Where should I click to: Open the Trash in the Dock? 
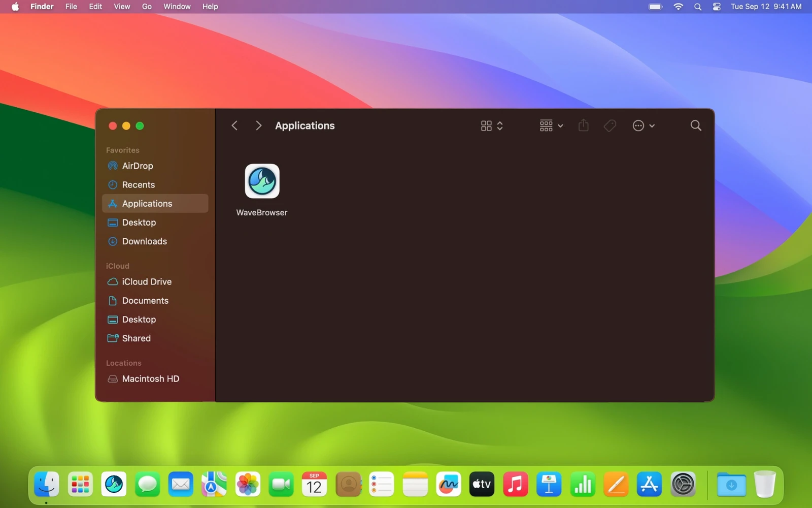pos(765,484)
